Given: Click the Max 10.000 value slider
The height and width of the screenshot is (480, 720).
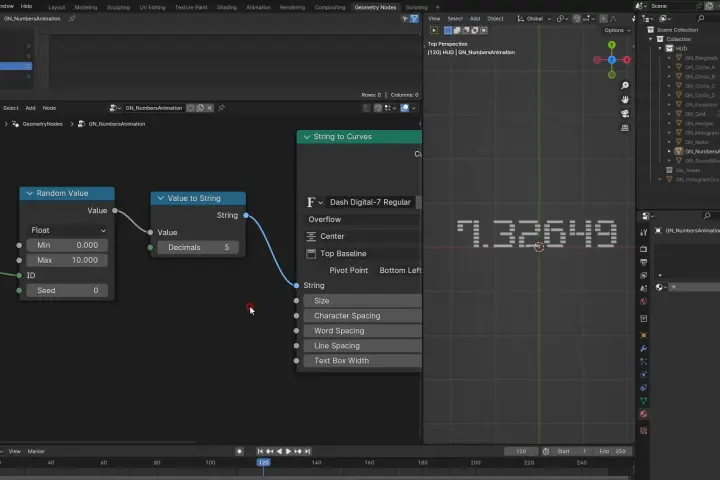Looking at the screenshot, I should point(68,260).
